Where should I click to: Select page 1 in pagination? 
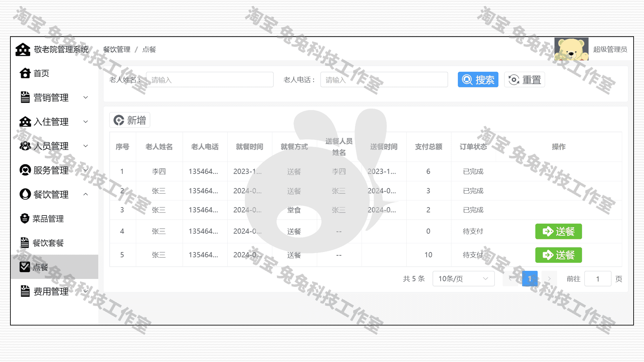point(530,279)
